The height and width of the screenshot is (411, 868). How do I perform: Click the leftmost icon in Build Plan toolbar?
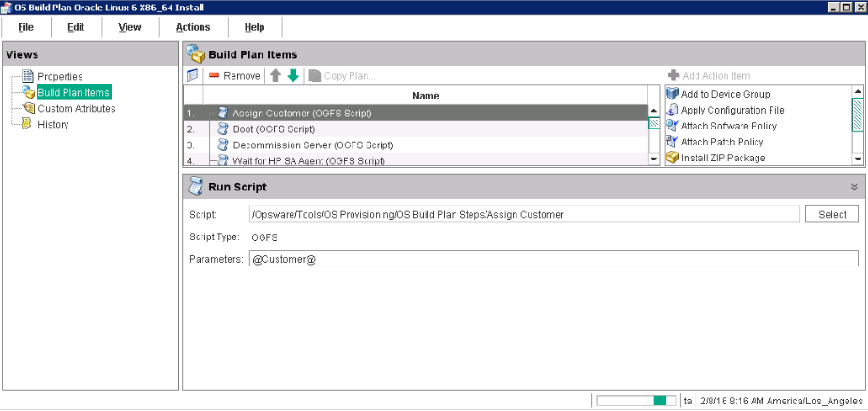[x=193, y=76]
